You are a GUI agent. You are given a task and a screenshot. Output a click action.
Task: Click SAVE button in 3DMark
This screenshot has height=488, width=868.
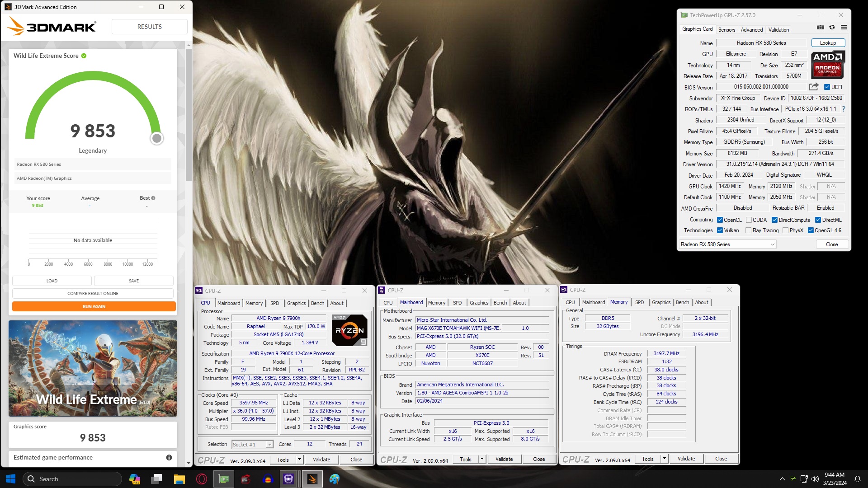(x=134, y=281)
